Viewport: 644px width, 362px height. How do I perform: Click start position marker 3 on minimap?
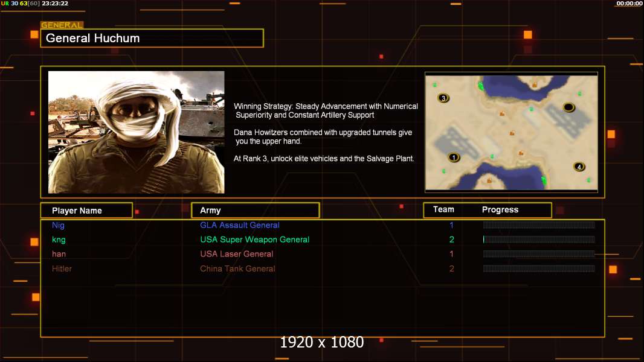tap(443, 98)
